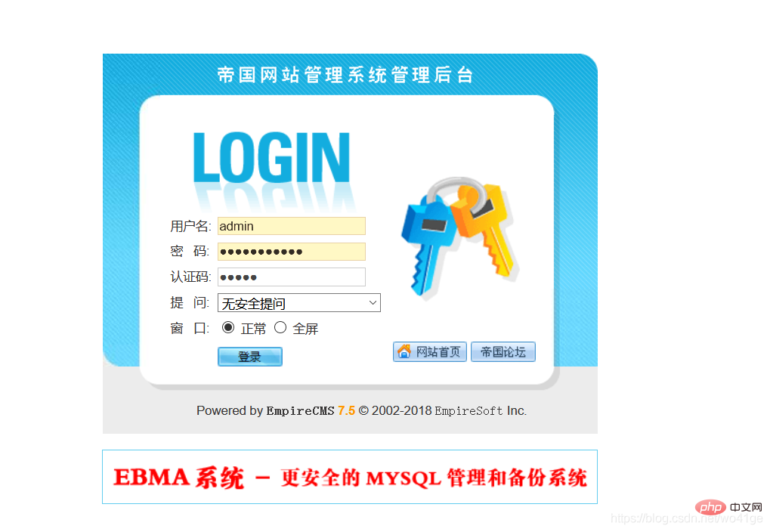Click the 登录 login button

(250, 357)
